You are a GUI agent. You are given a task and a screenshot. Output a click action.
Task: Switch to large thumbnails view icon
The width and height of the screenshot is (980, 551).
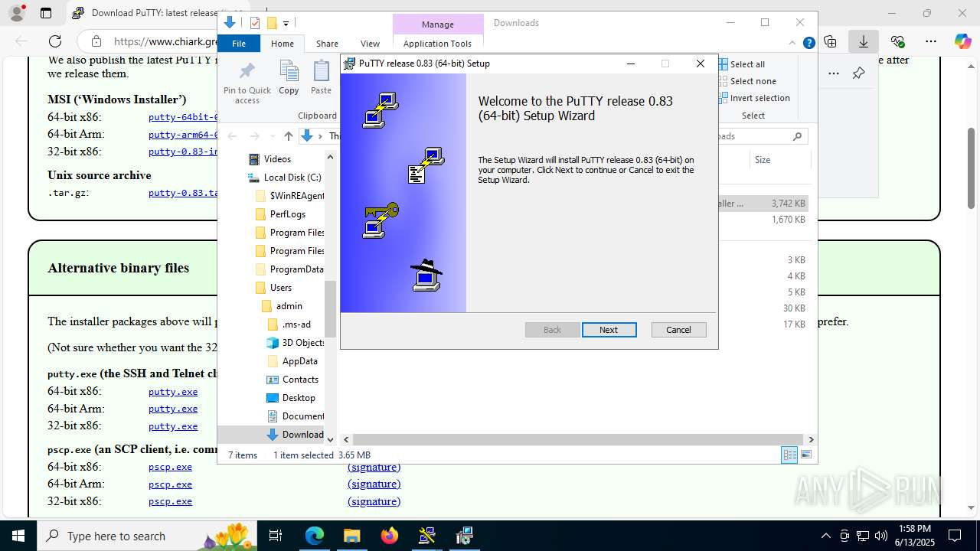pyautogui.click(x=805, y=455)
